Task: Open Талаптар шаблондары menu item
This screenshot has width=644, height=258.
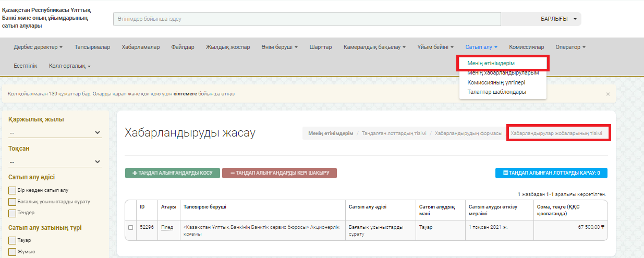Action: pyautogui.click(x=496, y=92)
